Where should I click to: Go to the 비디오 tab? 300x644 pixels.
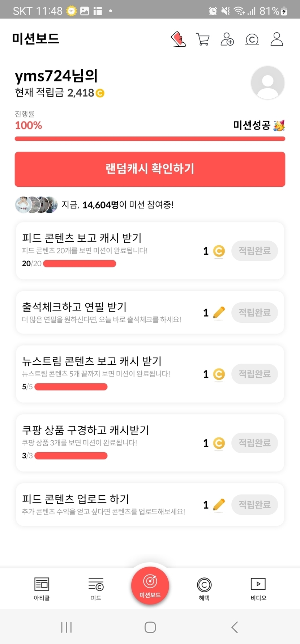[258, 589]
